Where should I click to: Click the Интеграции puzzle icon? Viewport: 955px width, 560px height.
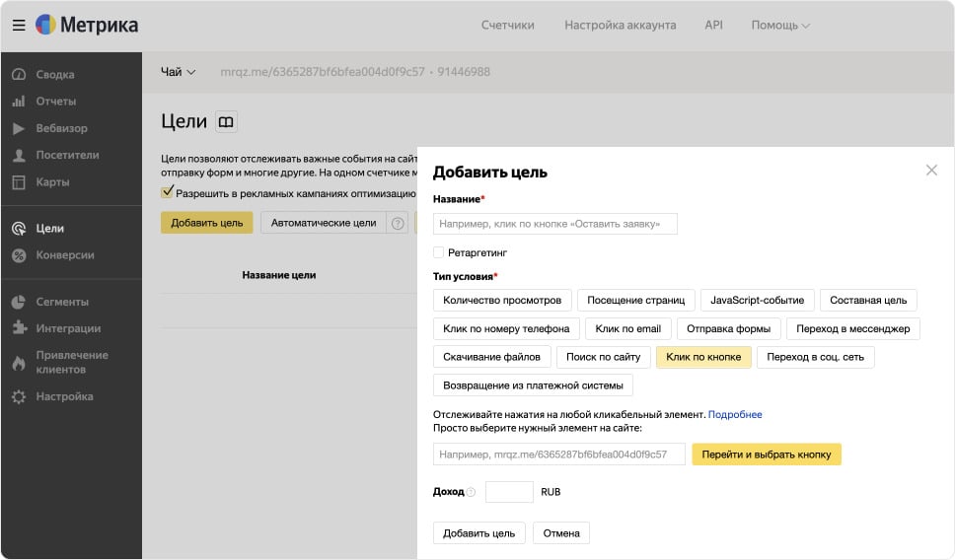[19, 328]
